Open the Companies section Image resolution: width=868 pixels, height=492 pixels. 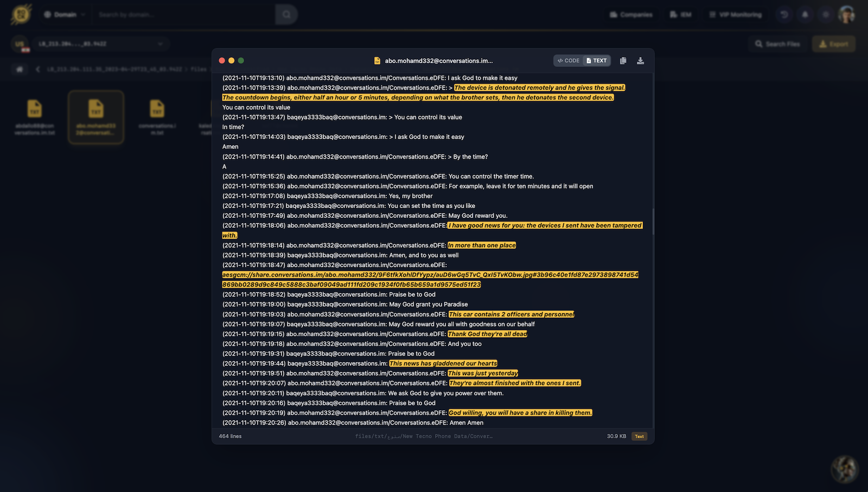pos(631,15)
